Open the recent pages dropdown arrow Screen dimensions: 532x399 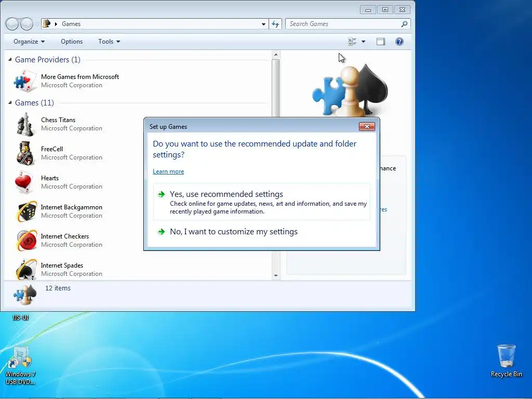click(x=37, y=24)
